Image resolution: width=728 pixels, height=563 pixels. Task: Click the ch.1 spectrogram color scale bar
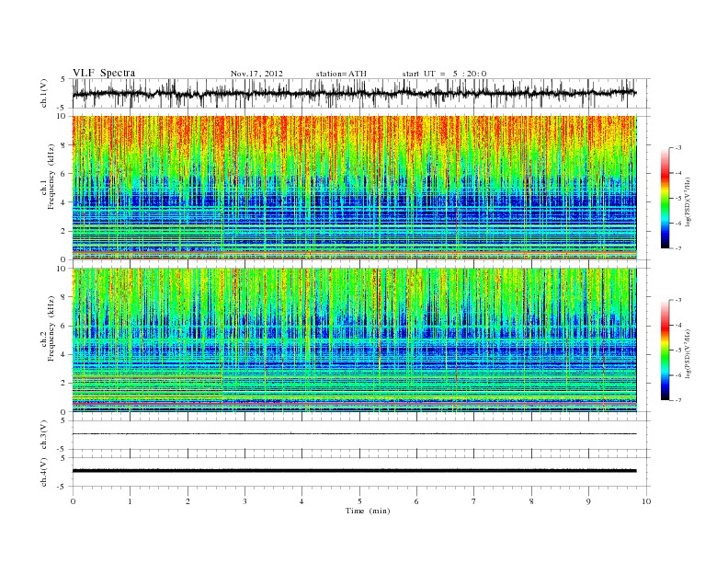click(665, 198)
